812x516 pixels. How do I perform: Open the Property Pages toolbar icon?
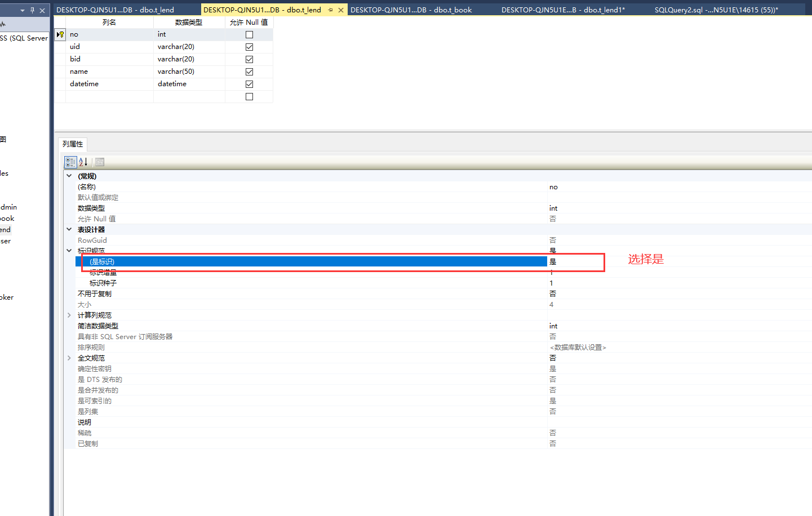pyautogui.click(x=100, y=162)
